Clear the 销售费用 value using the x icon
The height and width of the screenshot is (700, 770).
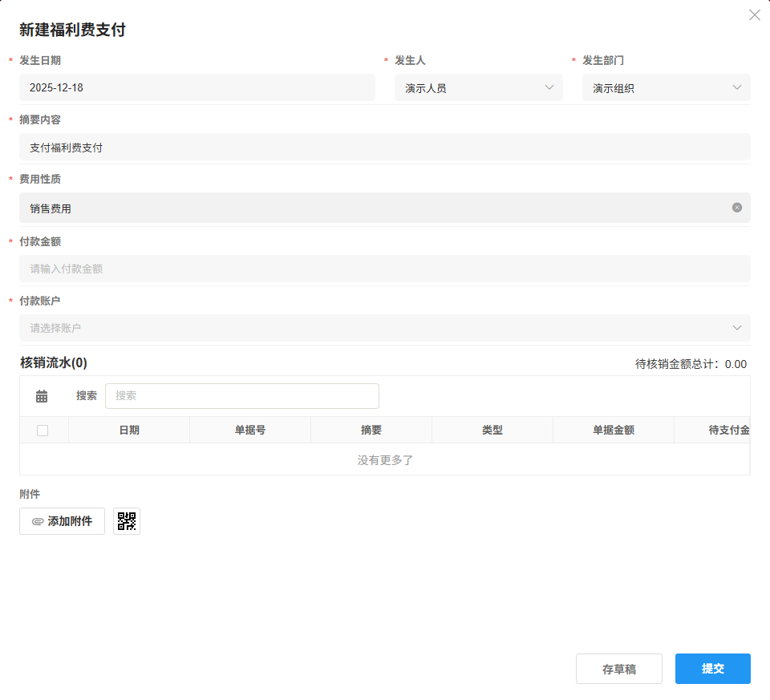pyautogui.click(x=736, y=207)
